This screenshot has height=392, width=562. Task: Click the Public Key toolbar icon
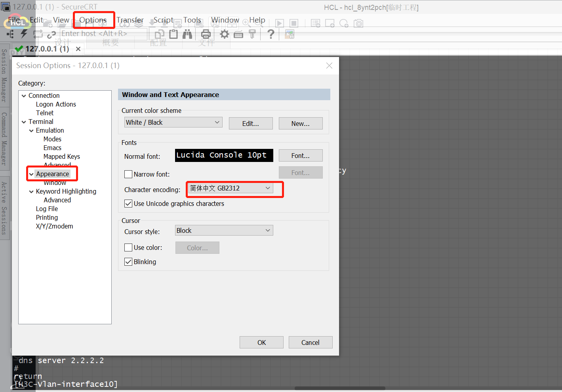click(x=252, y=34)
